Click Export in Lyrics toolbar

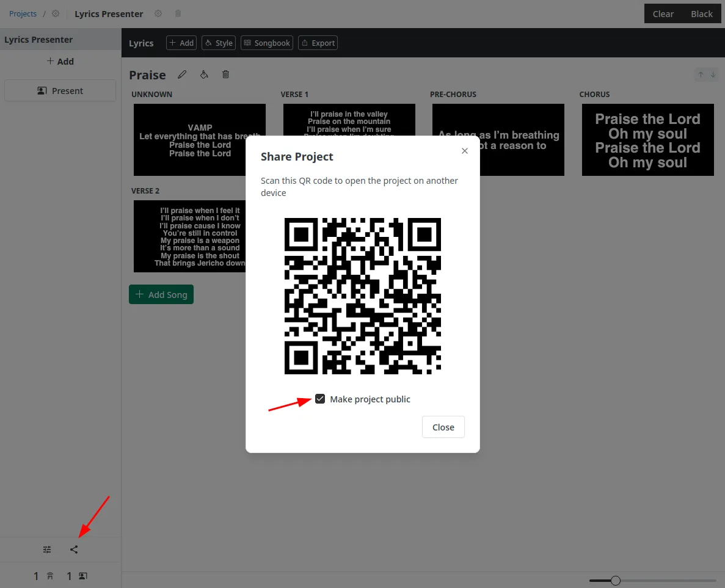pos(318,43)
